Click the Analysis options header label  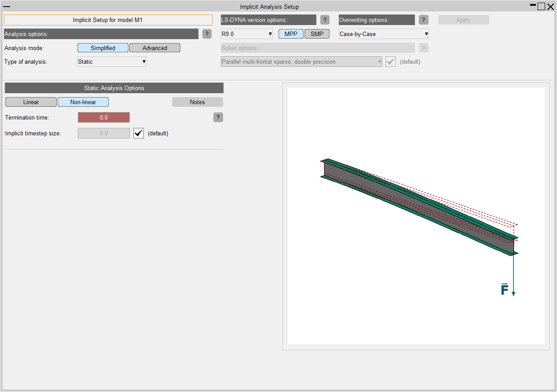101,34
